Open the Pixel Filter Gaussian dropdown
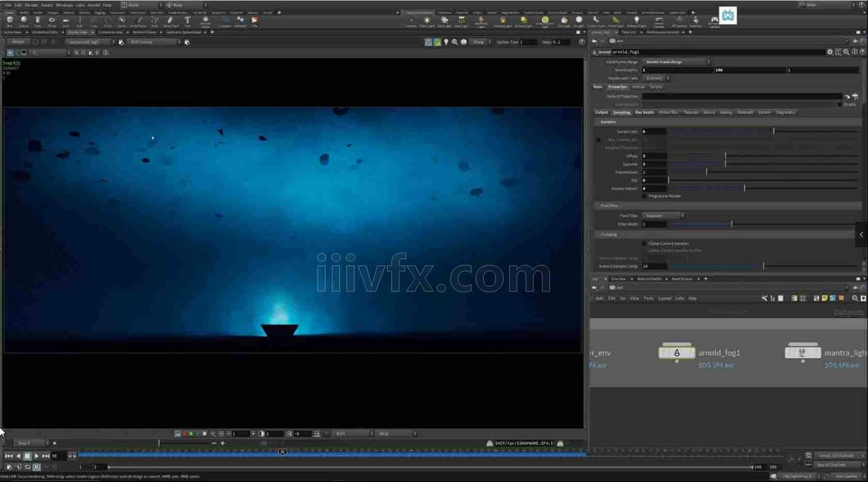 [x=663, y=215]
